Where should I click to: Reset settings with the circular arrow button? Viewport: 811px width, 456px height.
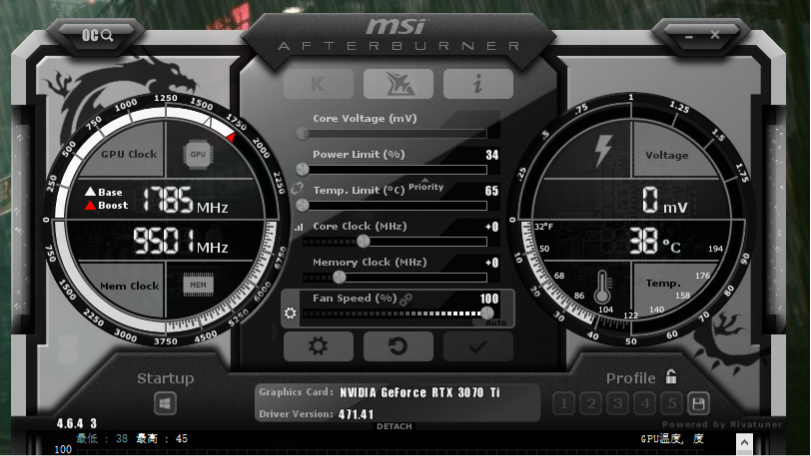pos(398,346)
